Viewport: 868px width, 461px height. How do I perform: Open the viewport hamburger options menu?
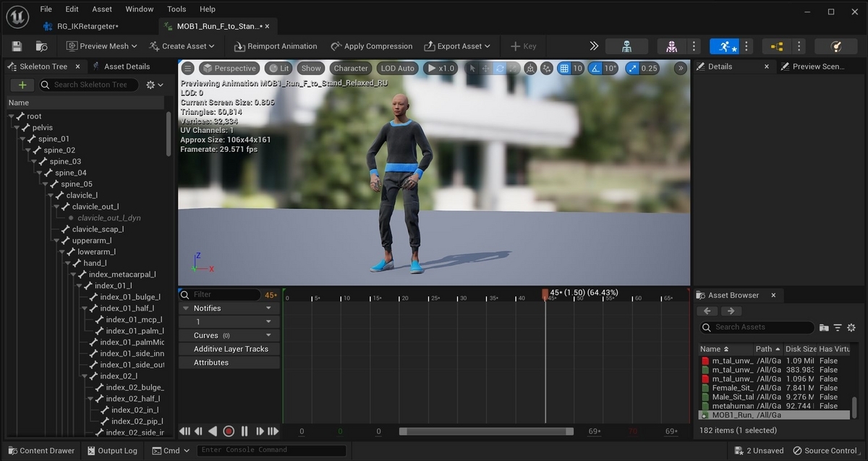[x=187, y=68]
